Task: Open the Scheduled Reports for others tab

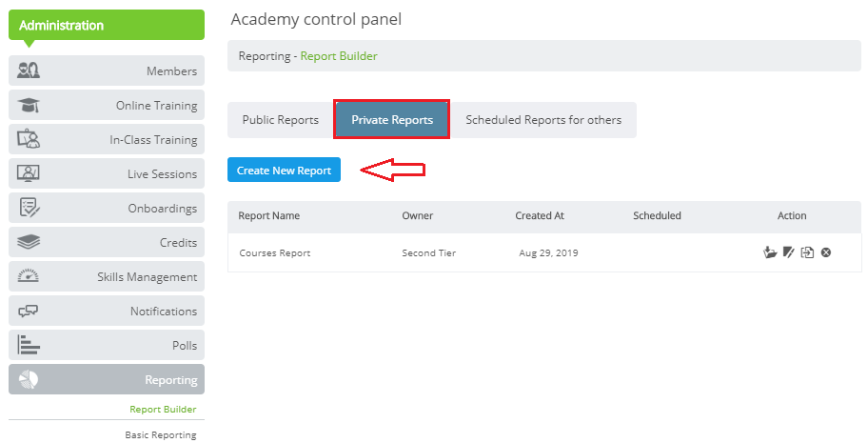Action: (543, 120)
